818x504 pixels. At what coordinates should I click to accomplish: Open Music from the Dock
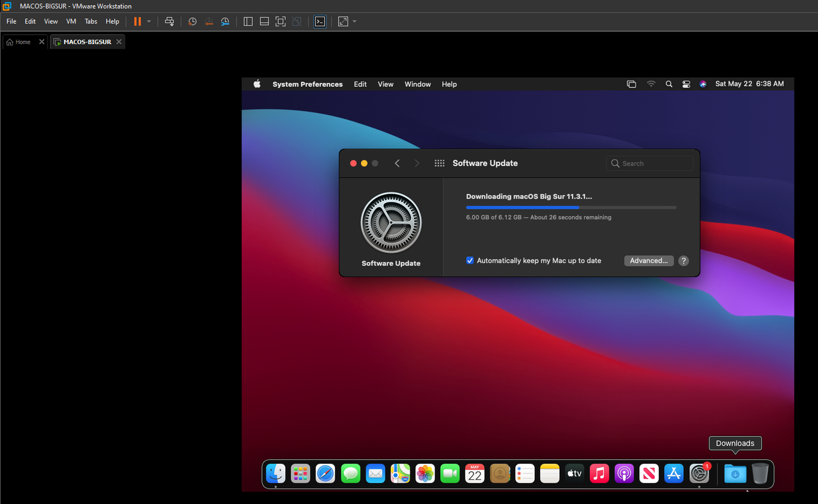coord(599,473)
